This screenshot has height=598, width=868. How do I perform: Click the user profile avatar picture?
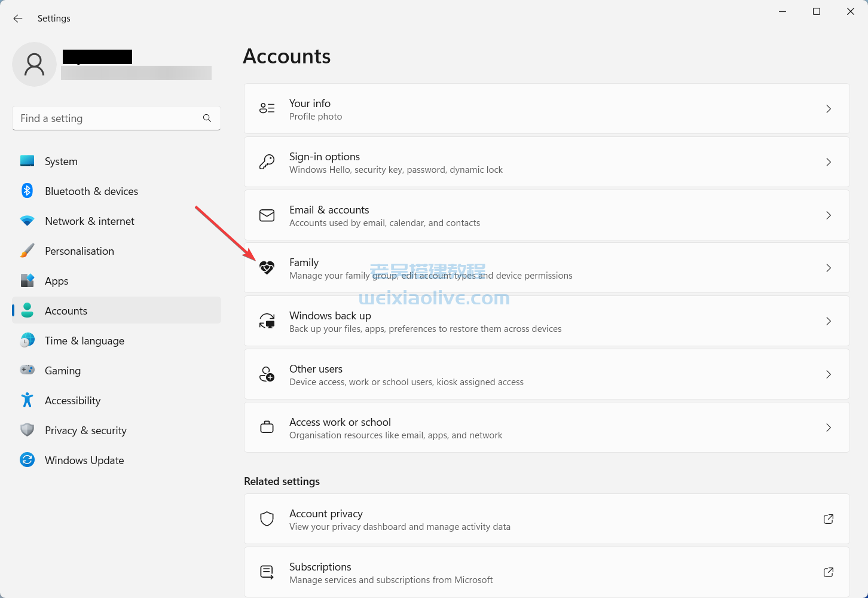[34, 64]
